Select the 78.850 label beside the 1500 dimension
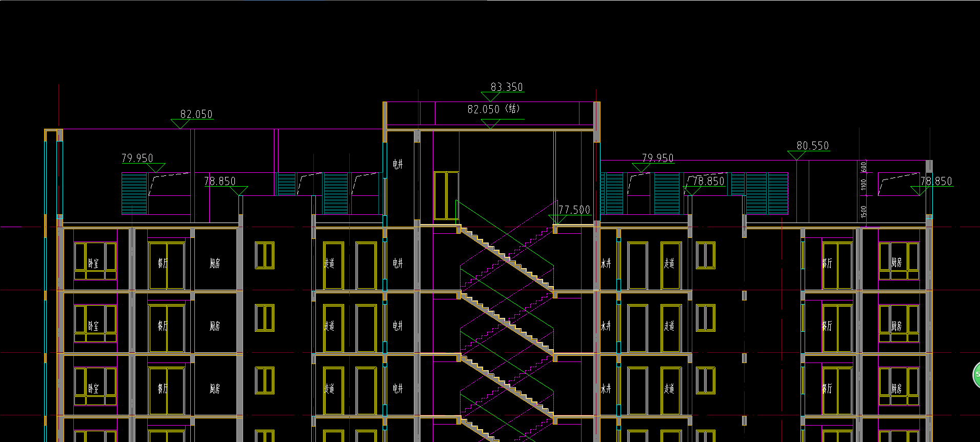This screenshot has height=442, width=980. [936, 181]
